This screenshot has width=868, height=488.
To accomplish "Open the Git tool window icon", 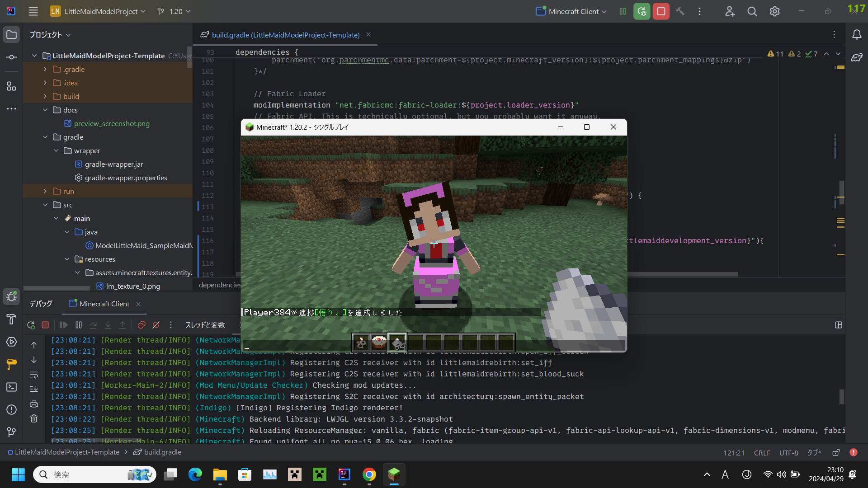I will (x=12, y=432).
